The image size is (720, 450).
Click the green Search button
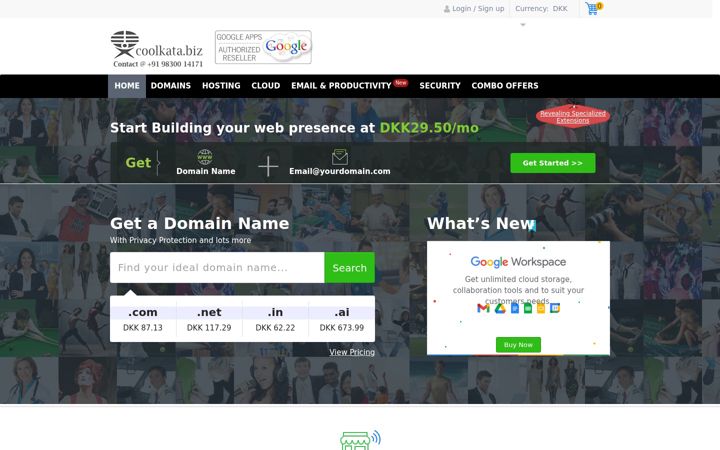349,268
